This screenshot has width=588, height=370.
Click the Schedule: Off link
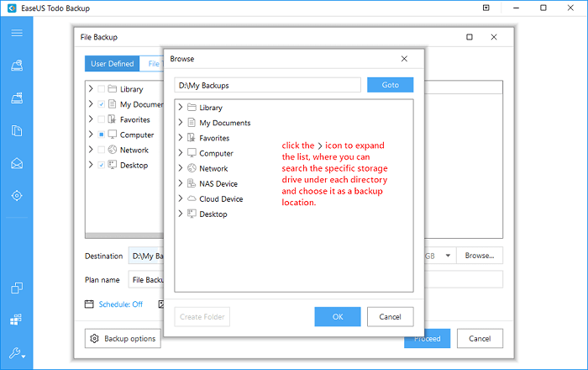pos(120,304)
